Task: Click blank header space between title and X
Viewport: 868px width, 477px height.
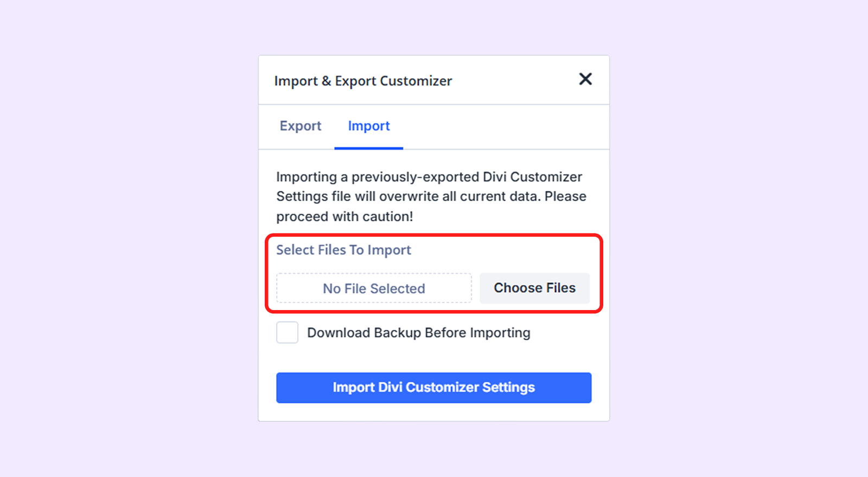Action: (515, 80)
